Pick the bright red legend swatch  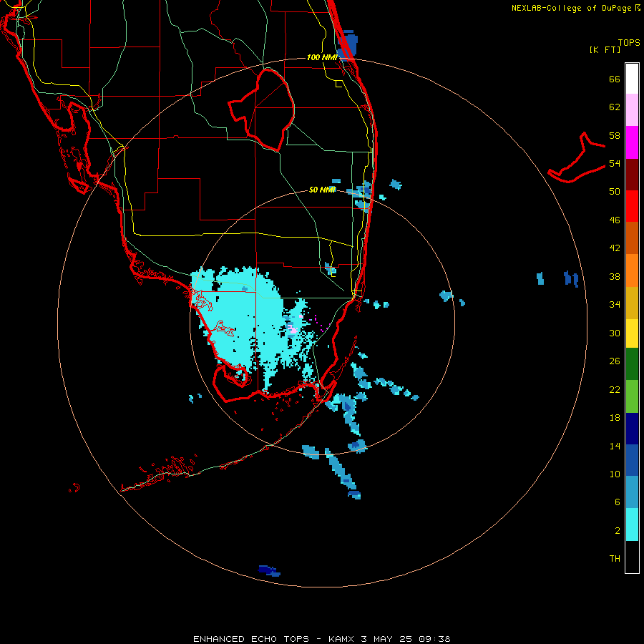tap(632, 206)
